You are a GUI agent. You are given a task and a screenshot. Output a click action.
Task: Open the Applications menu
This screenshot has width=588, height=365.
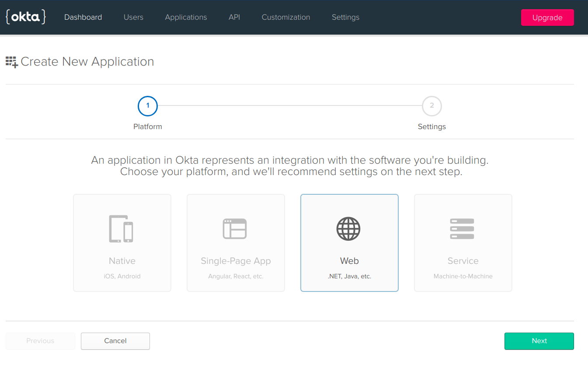(x=186, y=17)
